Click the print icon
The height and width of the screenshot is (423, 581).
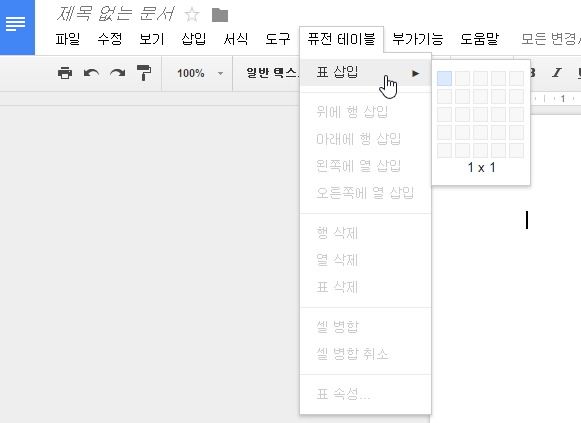[65, 73]
